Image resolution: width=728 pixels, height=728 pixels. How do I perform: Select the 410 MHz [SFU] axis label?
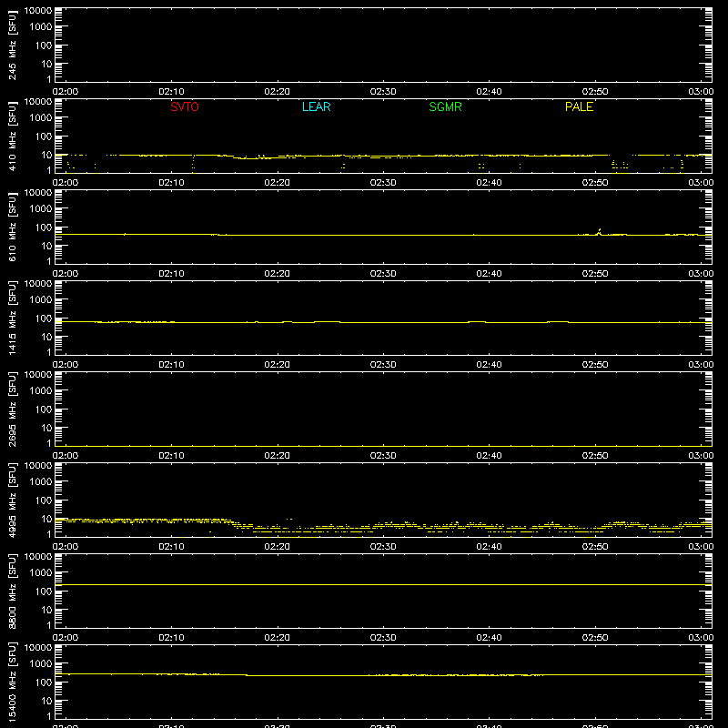[12, 136]
